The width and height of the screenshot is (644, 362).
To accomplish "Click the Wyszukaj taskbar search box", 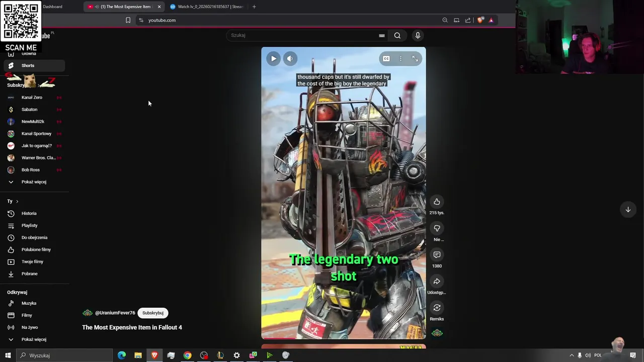I will point(64,355).
